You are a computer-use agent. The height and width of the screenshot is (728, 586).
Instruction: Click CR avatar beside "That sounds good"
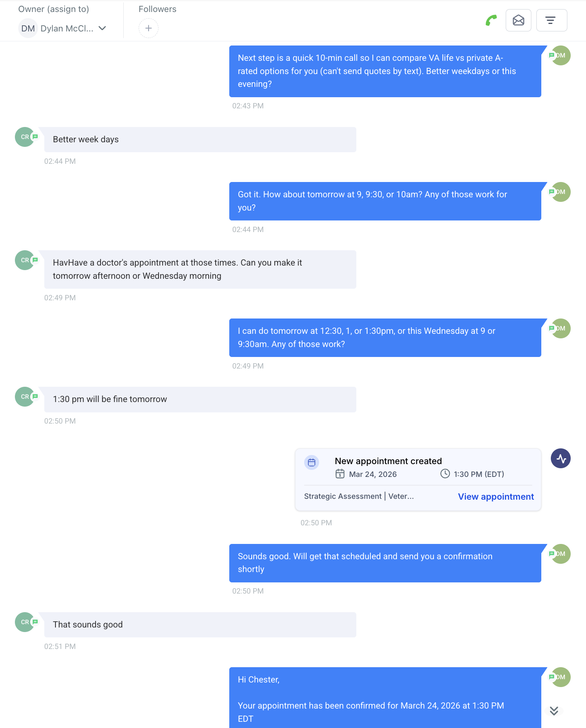pyautogui.click(x=25, y=622)
